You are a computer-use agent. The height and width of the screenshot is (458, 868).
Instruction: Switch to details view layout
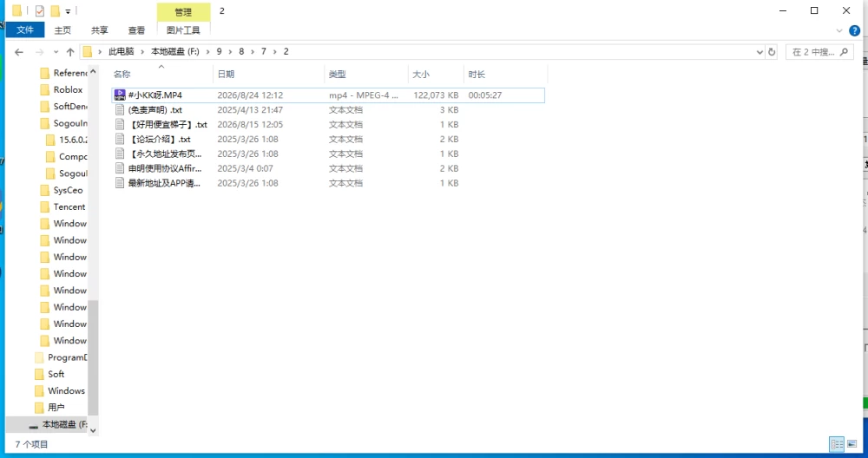(837, 444)
